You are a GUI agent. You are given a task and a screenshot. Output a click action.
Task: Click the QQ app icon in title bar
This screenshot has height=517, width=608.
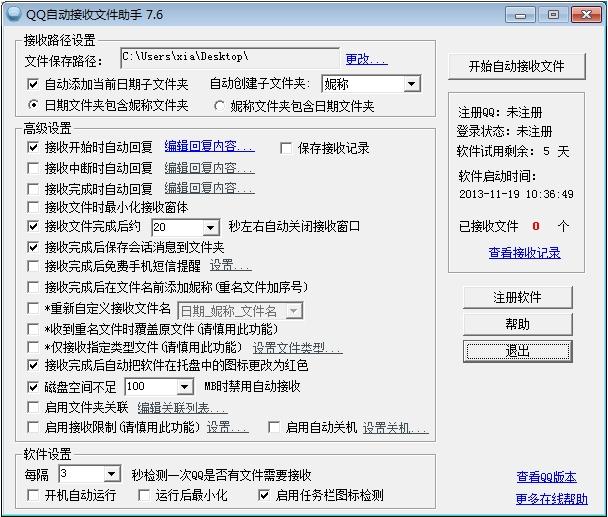click(x=14, y=13)
